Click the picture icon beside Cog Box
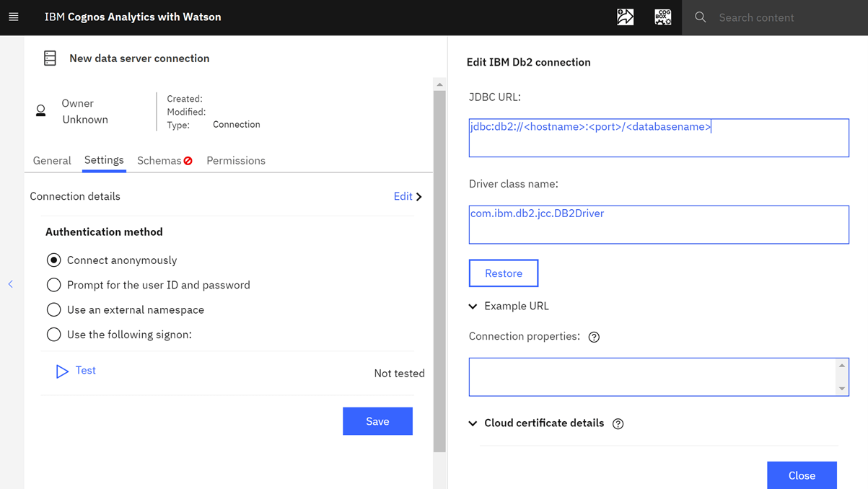This screenshot has height=489, width=868. (626, 17)
